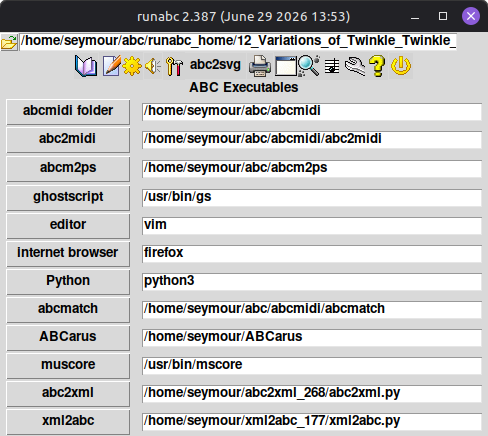Close the runabc window

(471, 16)
